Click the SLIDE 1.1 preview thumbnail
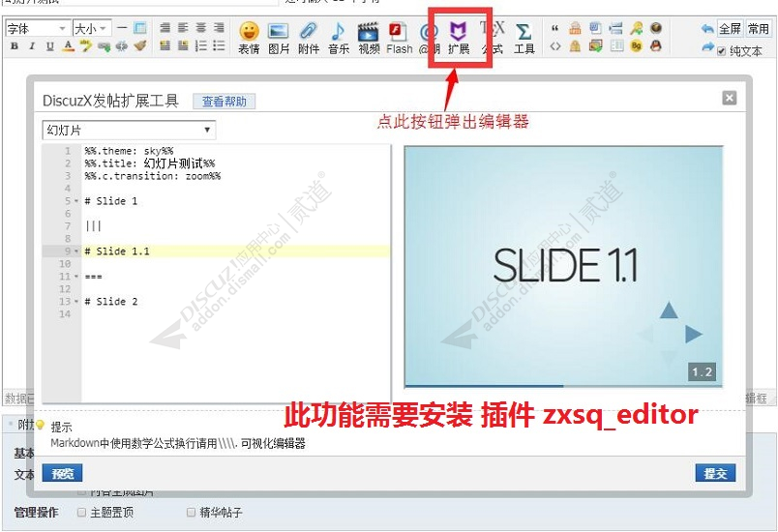The image size is (778, 532). click(x=563, y=266)
